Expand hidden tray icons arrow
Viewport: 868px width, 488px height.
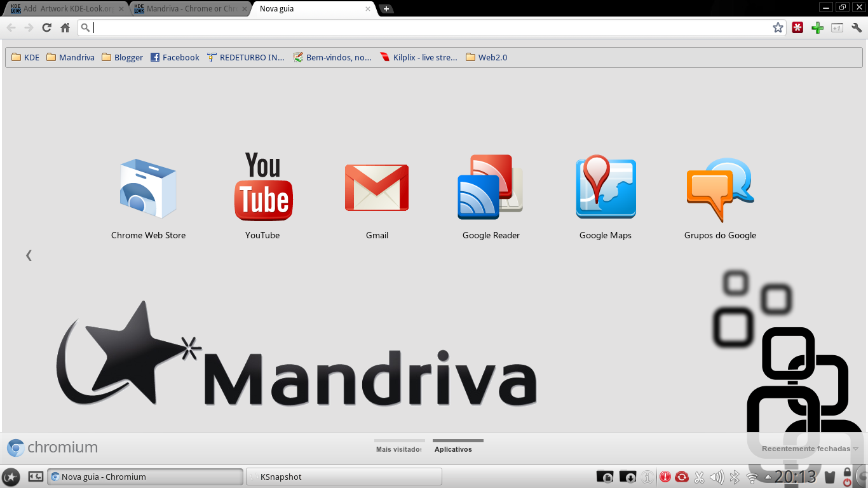click(768, 477)
